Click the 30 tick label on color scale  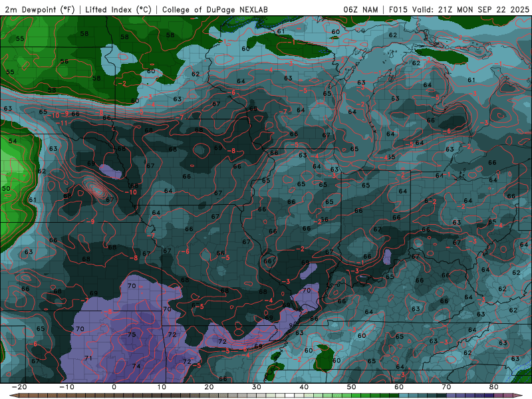(257, 387)
